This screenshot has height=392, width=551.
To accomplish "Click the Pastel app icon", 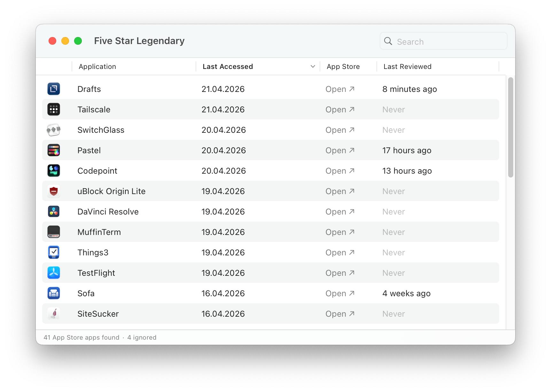I will 54,150.
